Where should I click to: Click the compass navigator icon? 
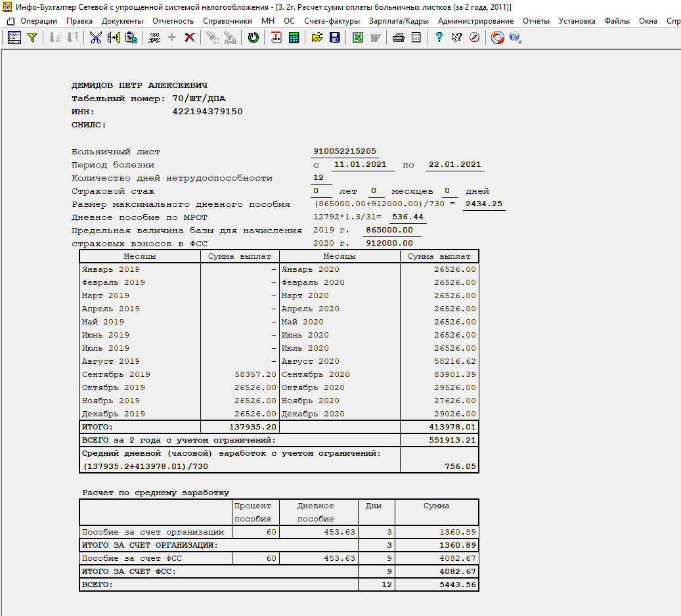pos(475,38)
